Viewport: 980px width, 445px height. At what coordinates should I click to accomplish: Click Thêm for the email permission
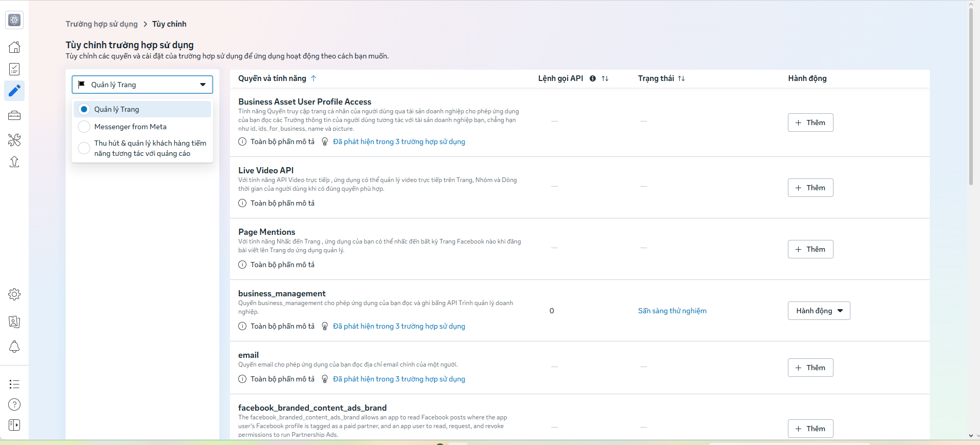(x=810, y=368)
